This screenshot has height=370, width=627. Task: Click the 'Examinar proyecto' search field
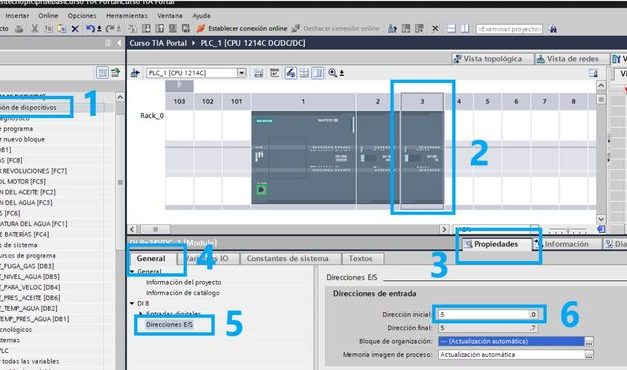(x=509, y=29)
